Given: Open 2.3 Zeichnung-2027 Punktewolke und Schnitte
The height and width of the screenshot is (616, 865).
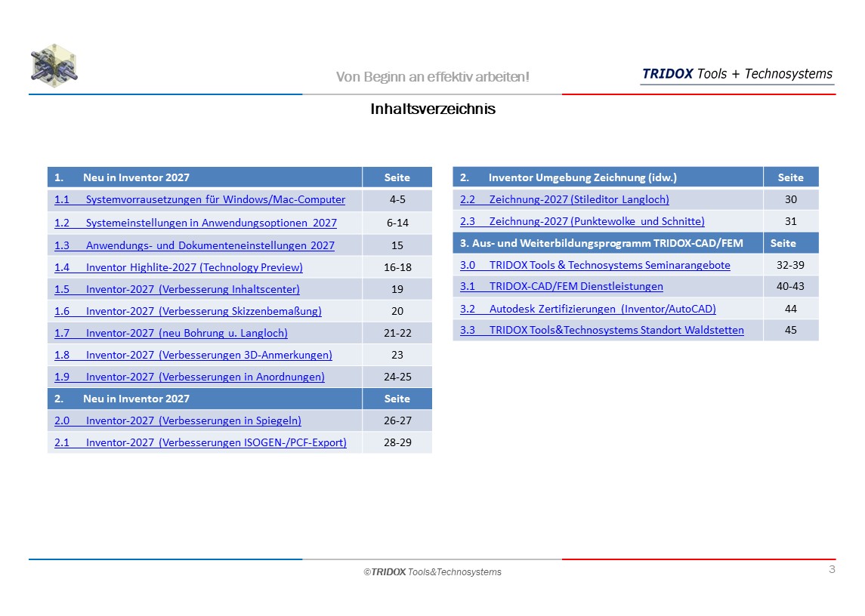Looking at the screenshot, I should tap(582, 221).
